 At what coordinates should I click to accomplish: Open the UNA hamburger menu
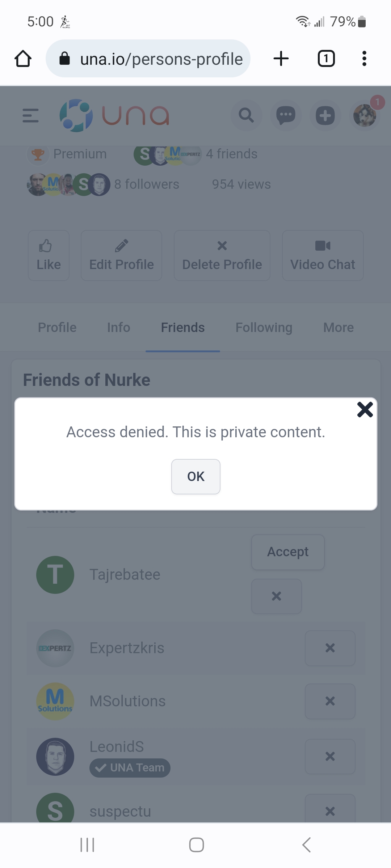coord(30,116)
